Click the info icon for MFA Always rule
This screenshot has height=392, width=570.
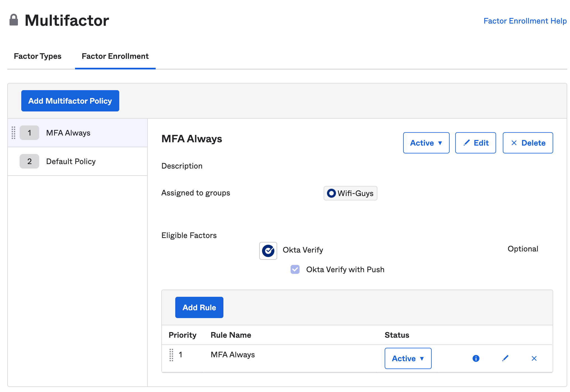pos(476,358)
